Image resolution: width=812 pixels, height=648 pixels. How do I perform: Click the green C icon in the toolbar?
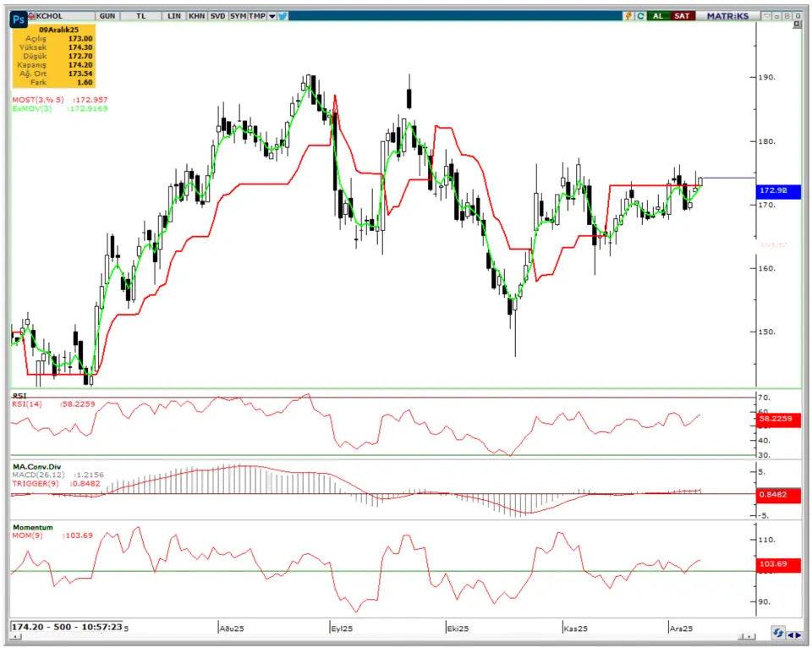641,15
